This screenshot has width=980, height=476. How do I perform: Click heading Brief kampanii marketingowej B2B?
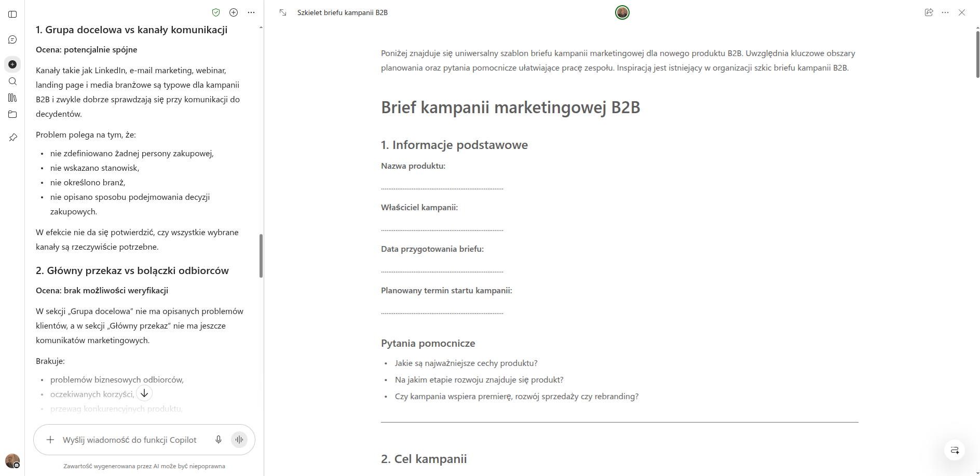pyautogui.click(x=511, y=107)
